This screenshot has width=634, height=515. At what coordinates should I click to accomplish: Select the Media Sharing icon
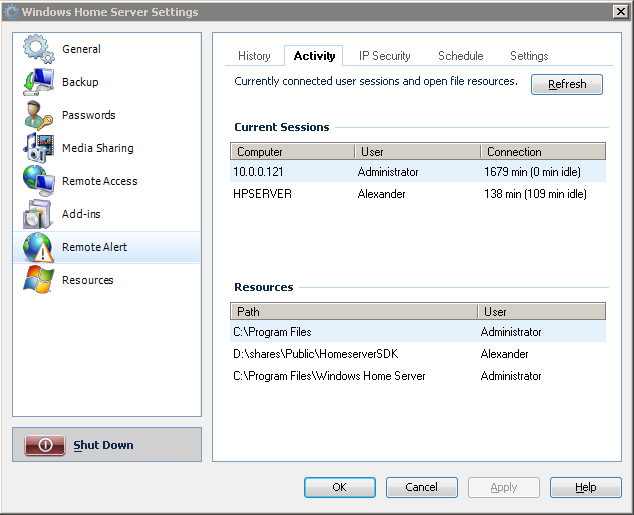point(38,148)
